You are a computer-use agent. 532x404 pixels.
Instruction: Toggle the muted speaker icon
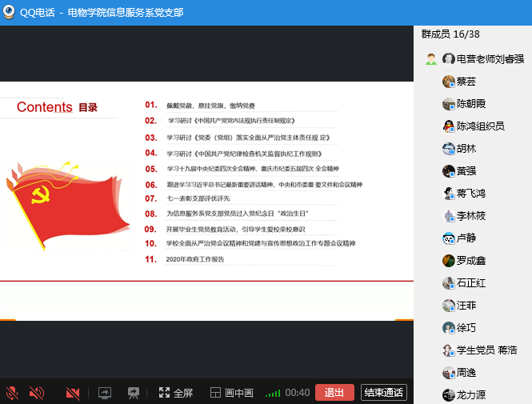[36, 393]
